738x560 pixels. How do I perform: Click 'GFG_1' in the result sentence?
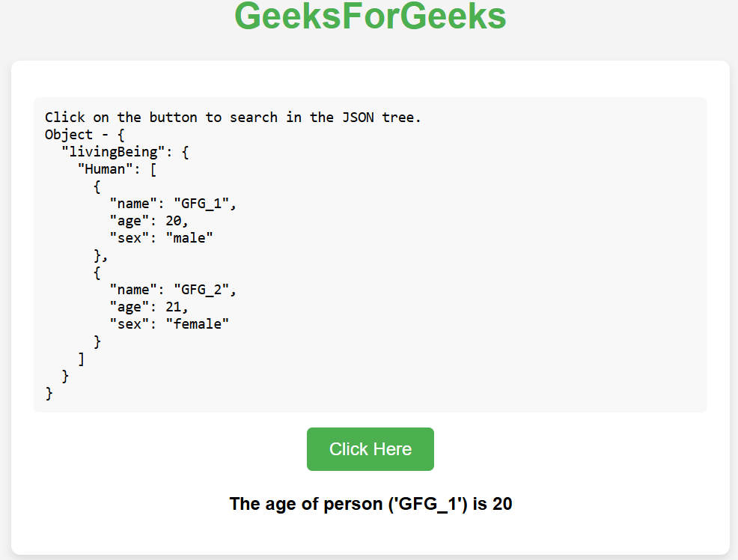(x=424, y=504)
